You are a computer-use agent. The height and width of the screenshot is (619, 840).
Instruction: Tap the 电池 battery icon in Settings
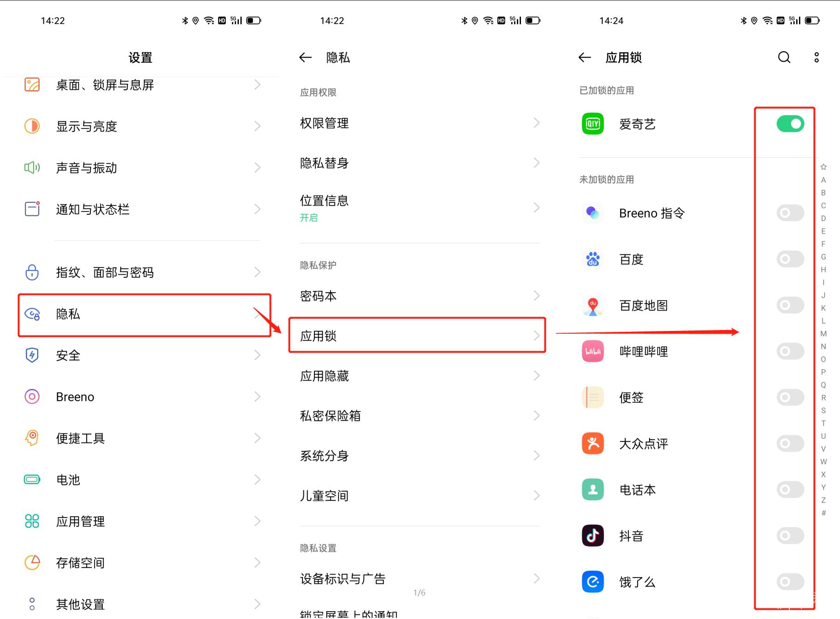click(32, 480)
